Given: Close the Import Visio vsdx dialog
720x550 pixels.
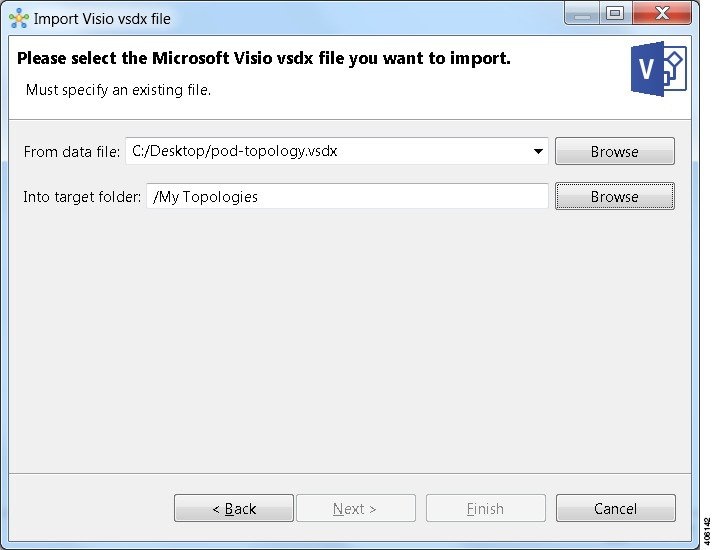Looking at the screenshot, I should [661, 14].
